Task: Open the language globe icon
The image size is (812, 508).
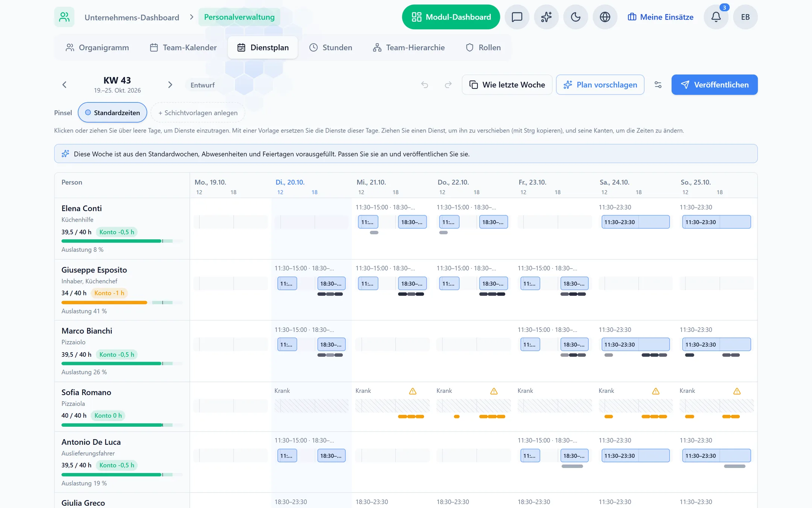Action: (x=605, y=17)
